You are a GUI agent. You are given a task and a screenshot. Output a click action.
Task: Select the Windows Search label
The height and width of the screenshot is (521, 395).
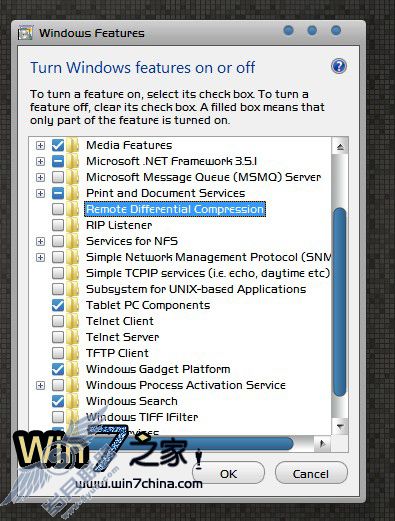132,401
